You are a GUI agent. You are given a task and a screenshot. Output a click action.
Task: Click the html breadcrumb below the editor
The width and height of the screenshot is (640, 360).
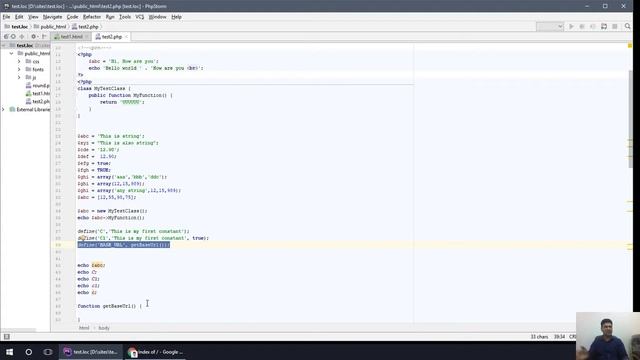(x=84, y=328)
